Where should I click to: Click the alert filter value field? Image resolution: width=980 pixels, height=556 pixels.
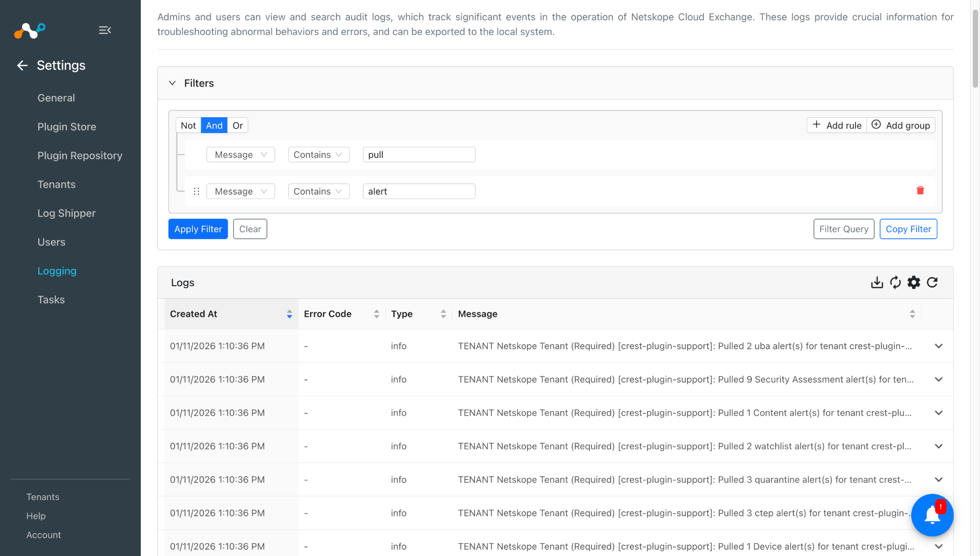[x=419, y=191]
